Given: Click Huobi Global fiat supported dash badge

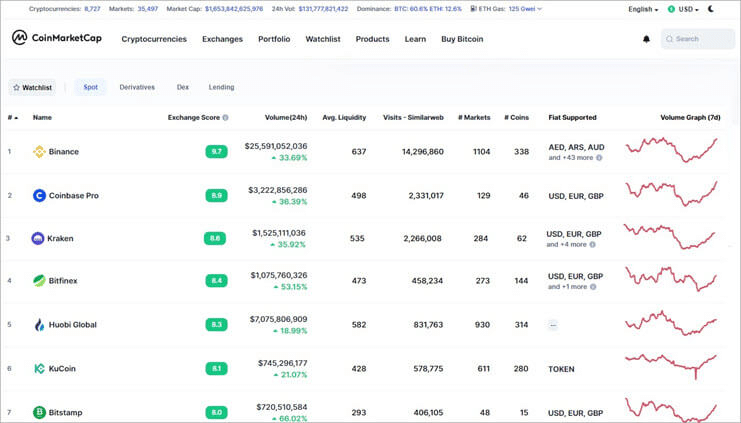Looking at the screenshot, I should (553, 325).
